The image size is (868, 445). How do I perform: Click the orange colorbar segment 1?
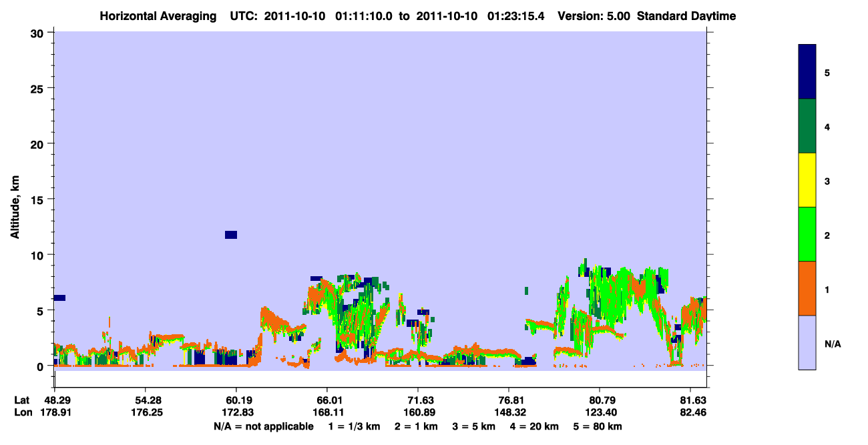807,288
